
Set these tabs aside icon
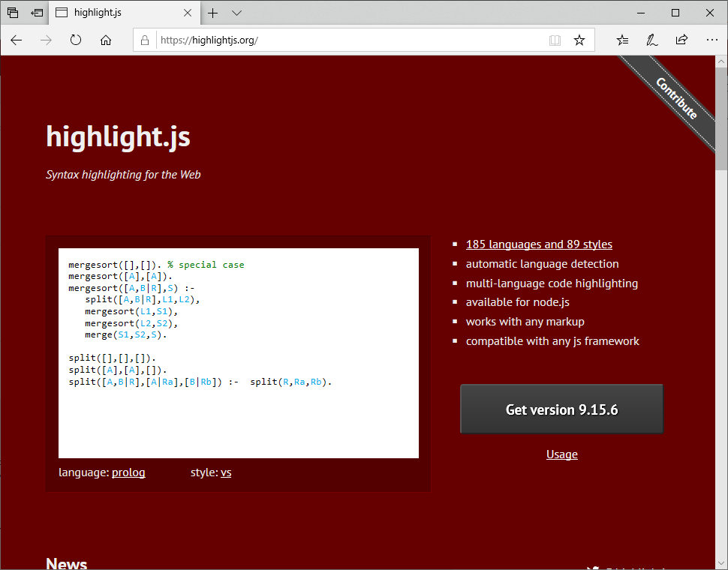point(37,13)
